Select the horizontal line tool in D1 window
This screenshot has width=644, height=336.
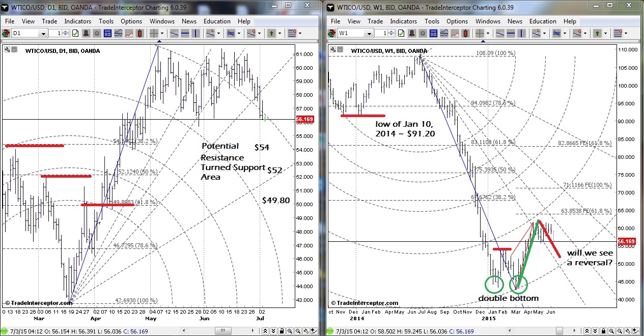tap(185, 33)
